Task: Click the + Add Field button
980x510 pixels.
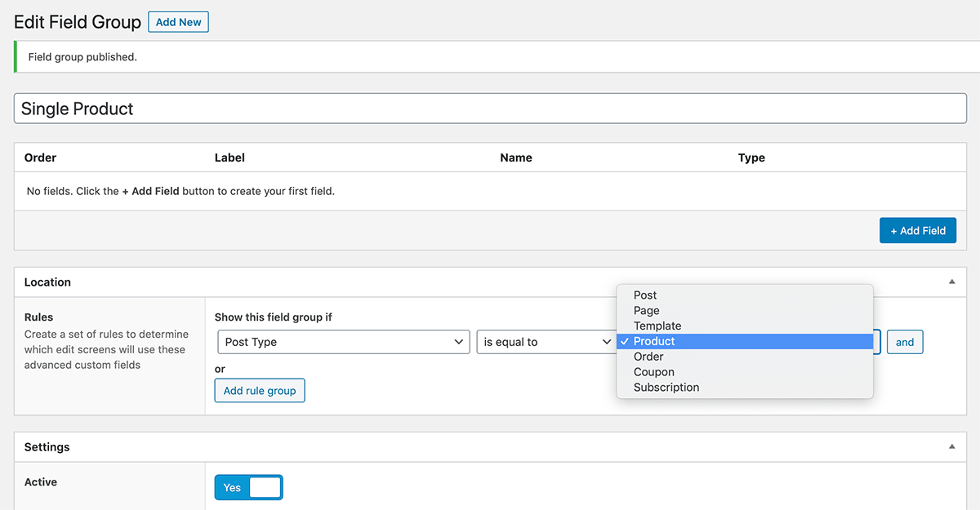Action: (x=917, y=231)
